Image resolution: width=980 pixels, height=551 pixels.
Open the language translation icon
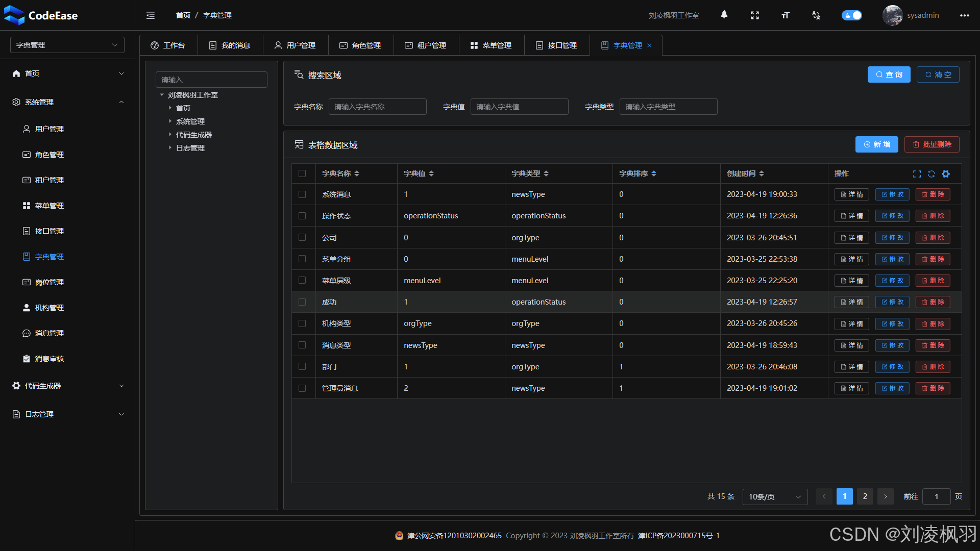pyautogui.click(x=816, y=15)
